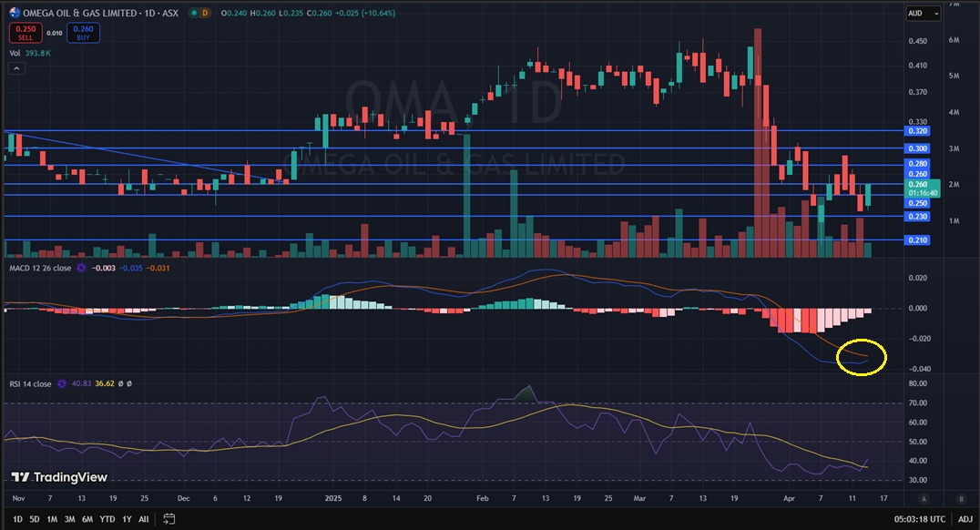The height and width of the screenshot is (530, 980).
Task: Click the blue MACD value -0.035
Action: click(x=130, y=268)
